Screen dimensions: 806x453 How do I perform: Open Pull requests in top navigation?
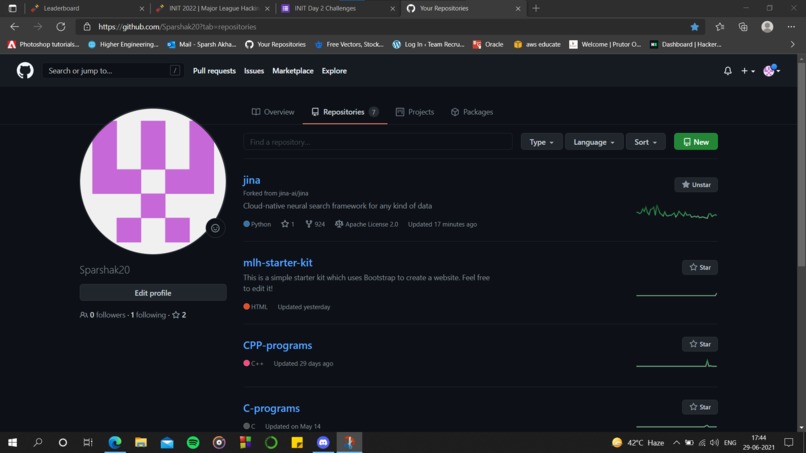point(214,71)
